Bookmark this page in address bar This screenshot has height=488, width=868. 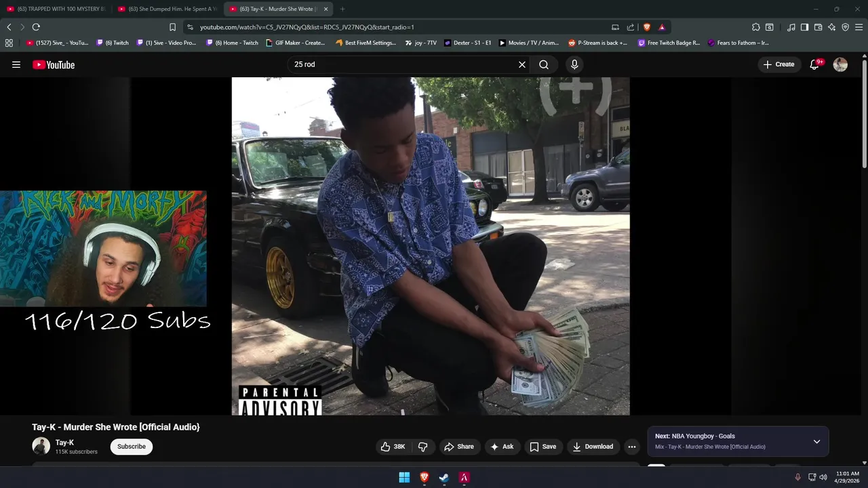point(172,27)
